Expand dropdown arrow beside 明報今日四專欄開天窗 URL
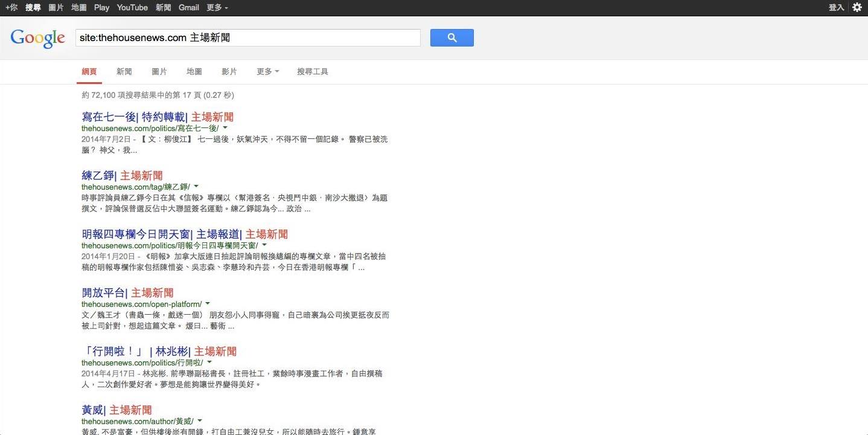Image resolution: width=868 pixels, height=435 pixels. 264,245
